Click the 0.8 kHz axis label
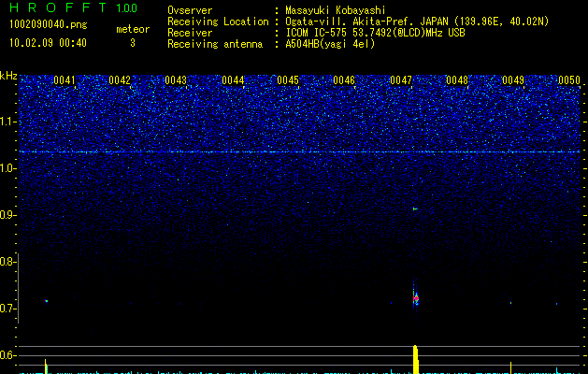 [7, 262]
